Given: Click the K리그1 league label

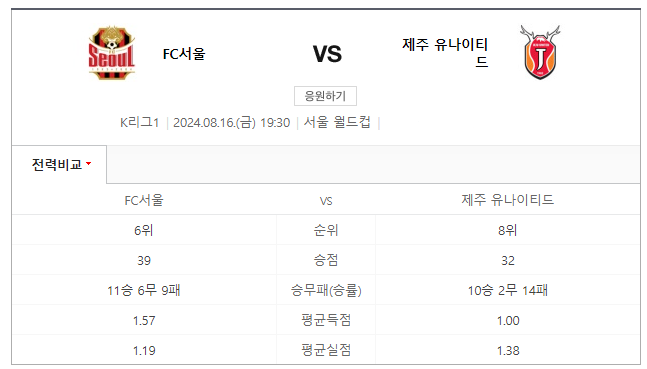Looking at the screenshot, I should (139, 123).
